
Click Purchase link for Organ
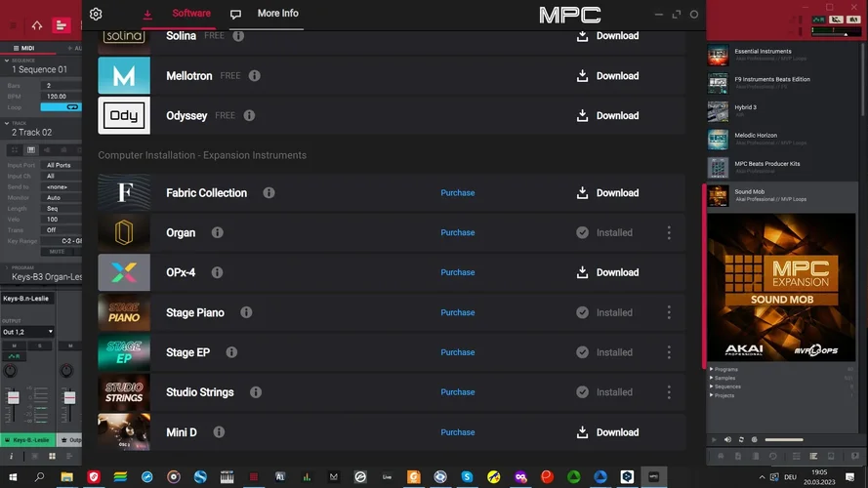[x=457, y=233]
